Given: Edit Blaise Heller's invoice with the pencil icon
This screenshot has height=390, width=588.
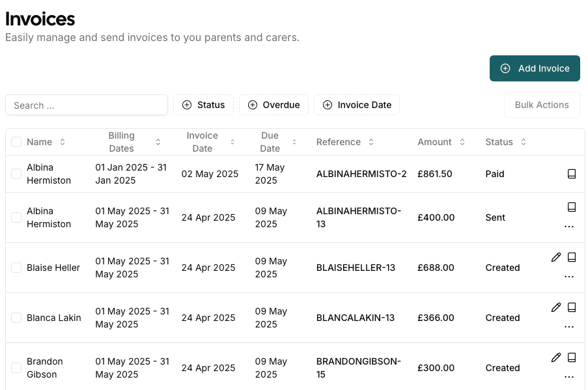Looking at the screenshot, I should pos(556,257).
